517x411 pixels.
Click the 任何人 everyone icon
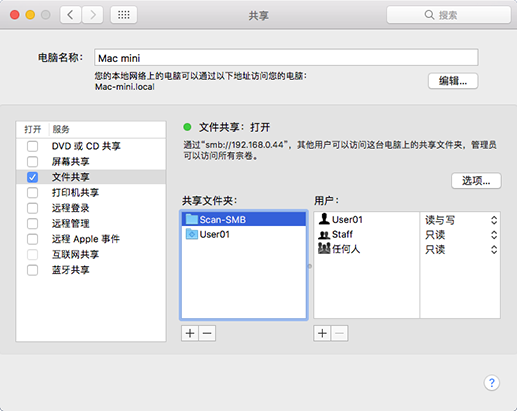324,249
